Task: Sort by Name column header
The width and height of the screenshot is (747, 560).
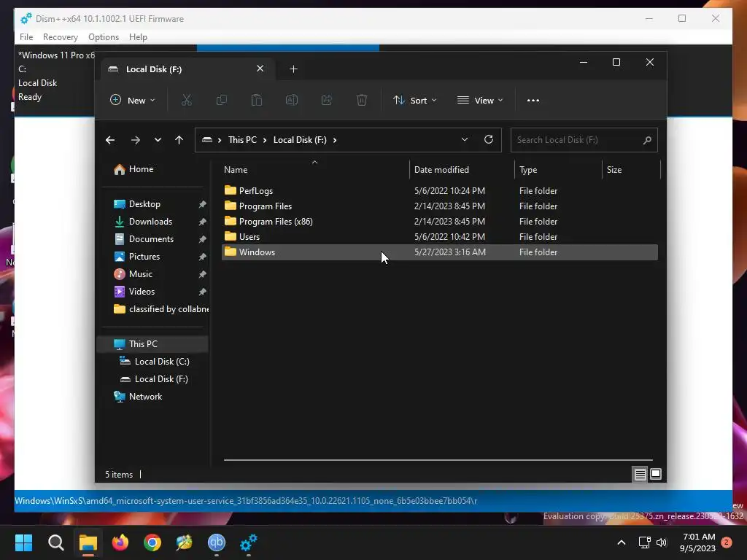Action: [x=314, y=170]
